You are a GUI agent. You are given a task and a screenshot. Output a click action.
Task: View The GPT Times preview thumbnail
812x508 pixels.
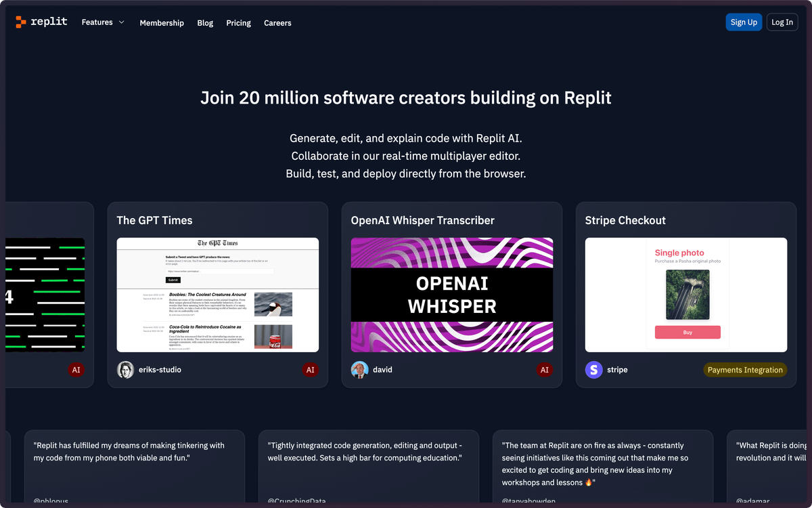[218, 295]
